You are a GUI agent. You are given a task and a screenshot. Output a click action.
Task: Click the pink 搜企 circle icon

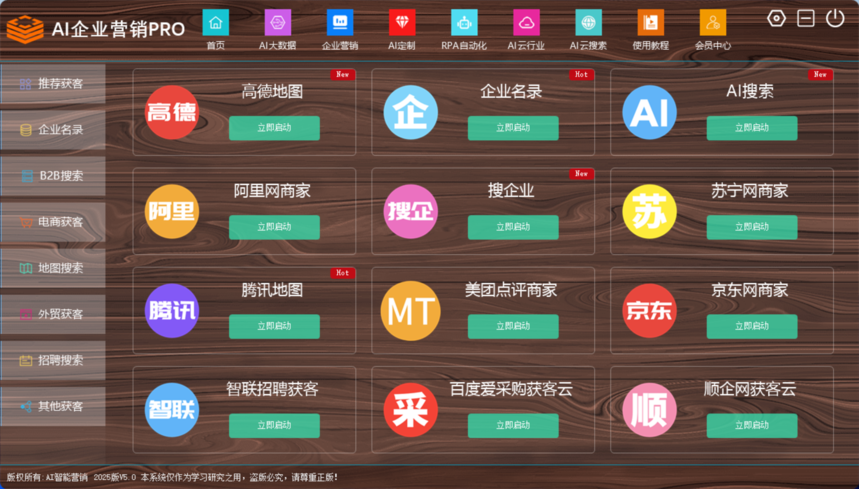coord(410,211)
